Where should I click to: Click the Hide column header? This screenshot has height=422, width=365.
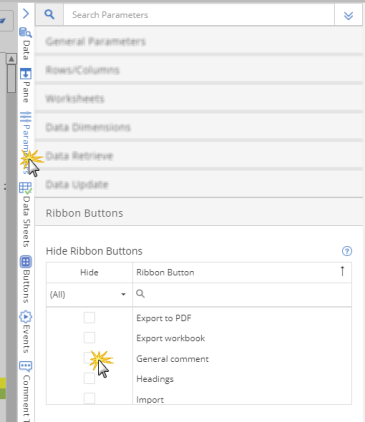[89, 272]
